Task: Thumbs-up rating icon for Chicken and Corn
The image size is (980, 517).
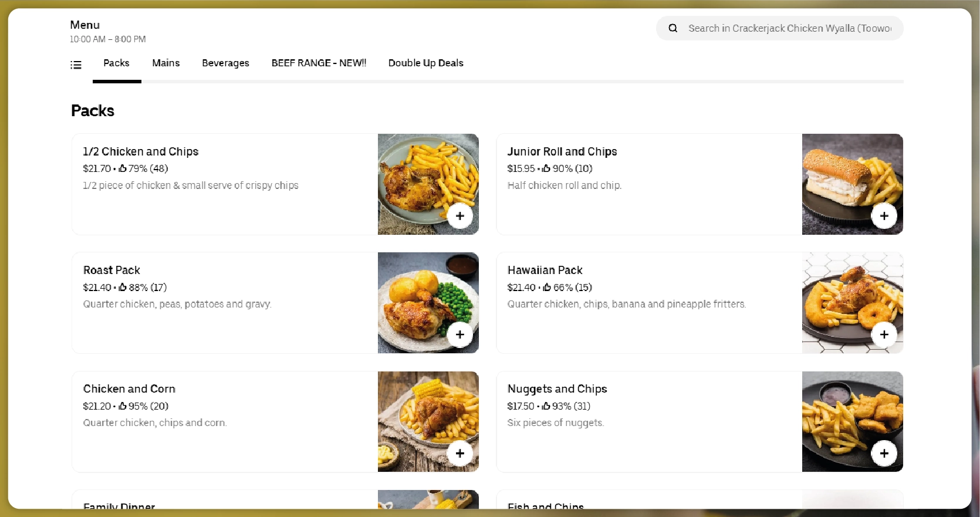Action: [123, 406]
